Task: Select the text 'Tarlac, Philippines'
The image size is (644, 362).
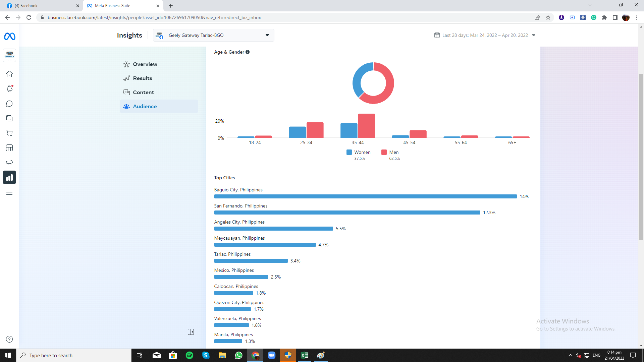Action: click(x=232, y=254)
